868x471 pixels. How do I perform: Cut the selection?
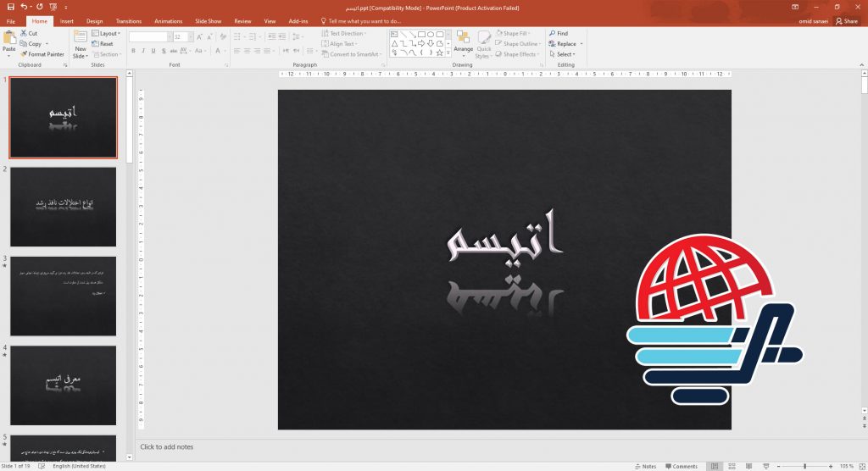point(29,33)
